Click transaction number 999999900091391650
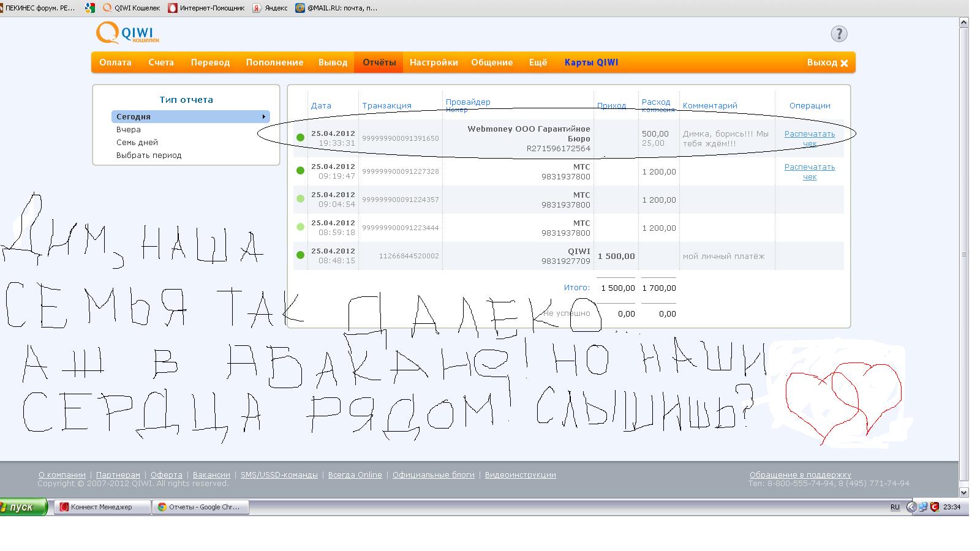Image resolution: width=980 pixels, height=551 pixels. (401, 138)
